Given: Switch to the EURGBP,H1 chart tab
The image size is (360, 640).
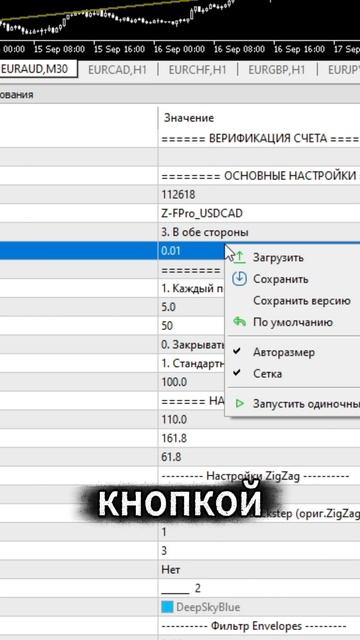Looking at the screenshot, I should [x=277, y=69].
